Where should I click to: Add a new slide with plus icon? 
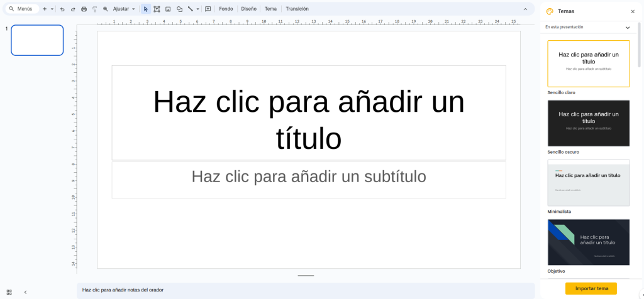coord(45,9)
